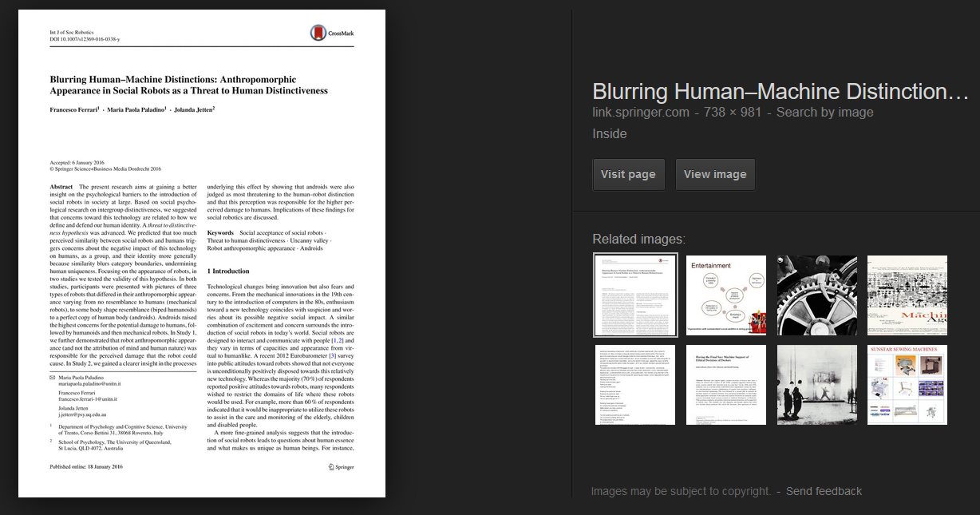Click the envelope icon beside author emails
Screen dimensions: 980x515
pyautogui.click(x=53, y=378)
